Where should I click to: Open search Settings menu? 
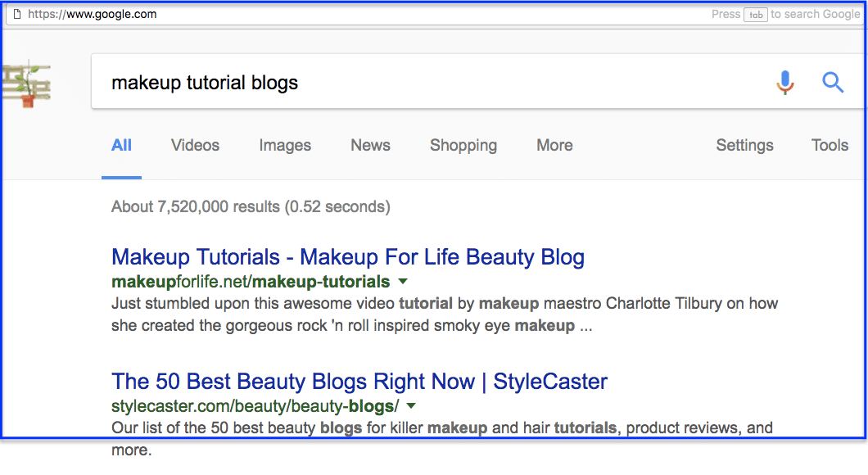pos(744,146)
